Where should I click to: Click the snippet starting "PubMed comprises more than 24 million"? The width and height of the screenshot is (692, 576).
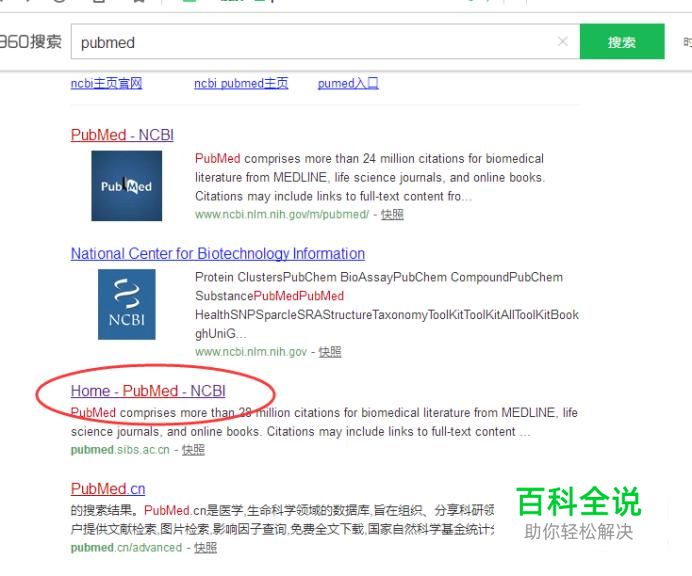pyautogui.click(x=370, y=177)
